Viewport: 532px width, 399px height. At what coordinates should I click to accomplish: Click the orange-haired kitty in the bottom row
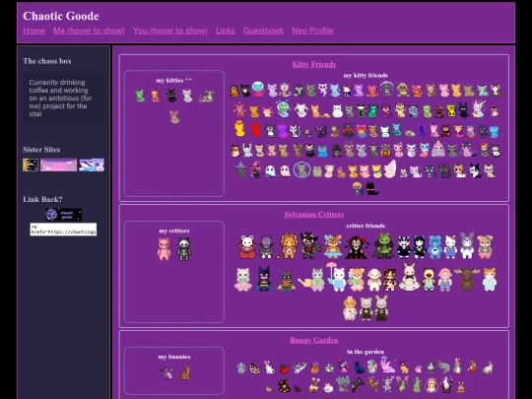(x=358, y=188)
